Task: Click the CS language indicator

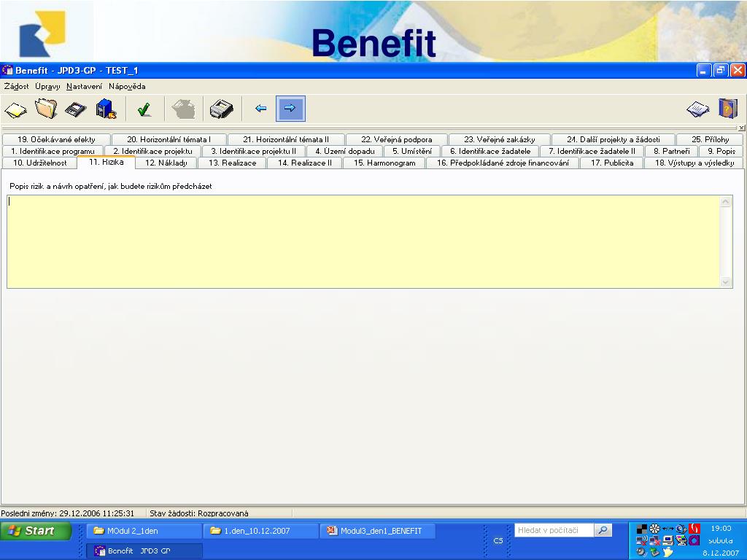Action: (498, 540)
